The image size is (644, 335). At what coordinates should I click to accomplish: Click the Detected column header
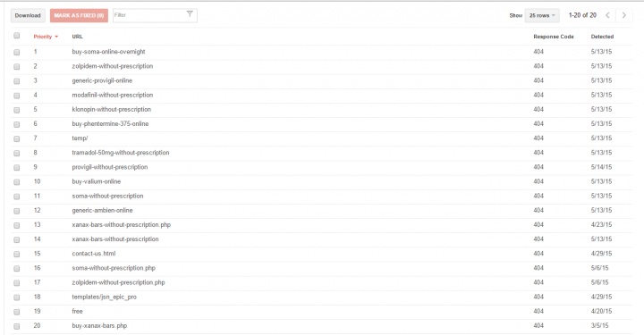click(602, 37)
